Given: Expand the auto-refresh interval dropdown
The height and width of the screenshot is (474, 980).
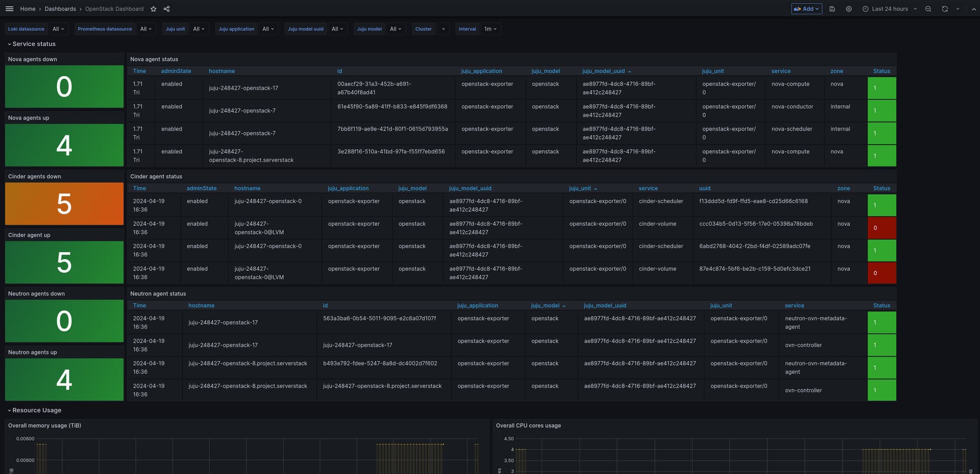Looking at the screenshot, I should 958,9.
